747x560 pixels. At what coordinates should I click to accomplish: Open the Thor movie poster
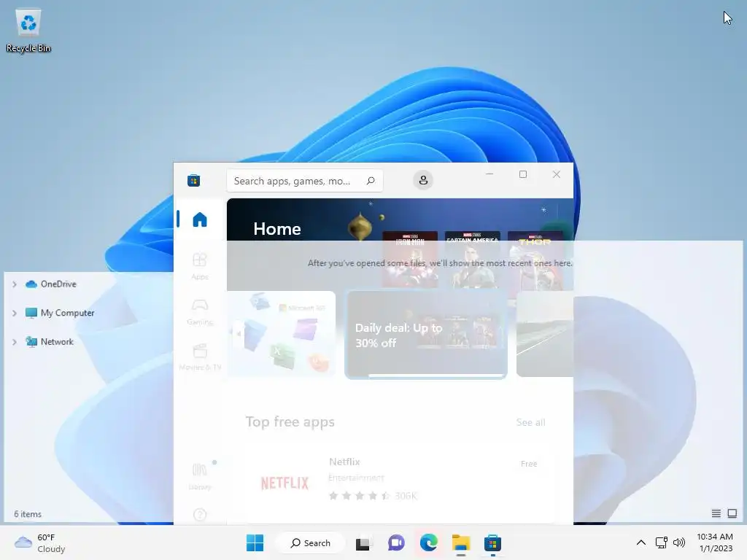pyautogui.click(x=535, y=260)
